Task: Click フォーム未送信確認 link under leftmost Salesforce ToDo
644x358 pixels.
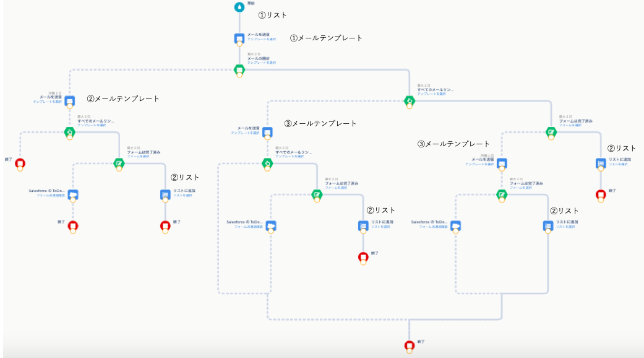Action: [x=51, y=196]
